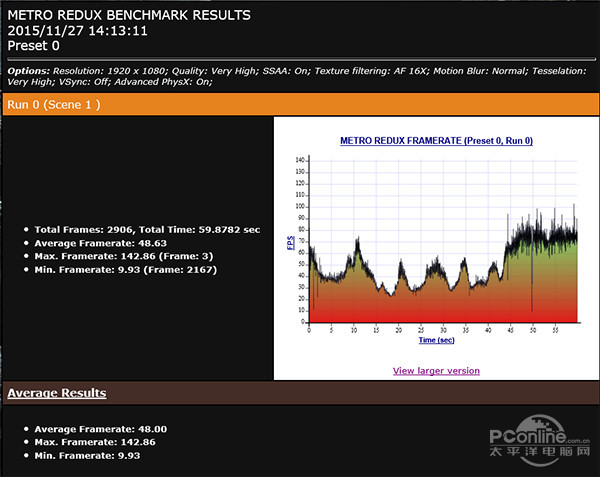Click 'Max. Framerate: 142.86 (Frame: 3)' line
This screenshot has width=600, height=477.
click(124, 256)
